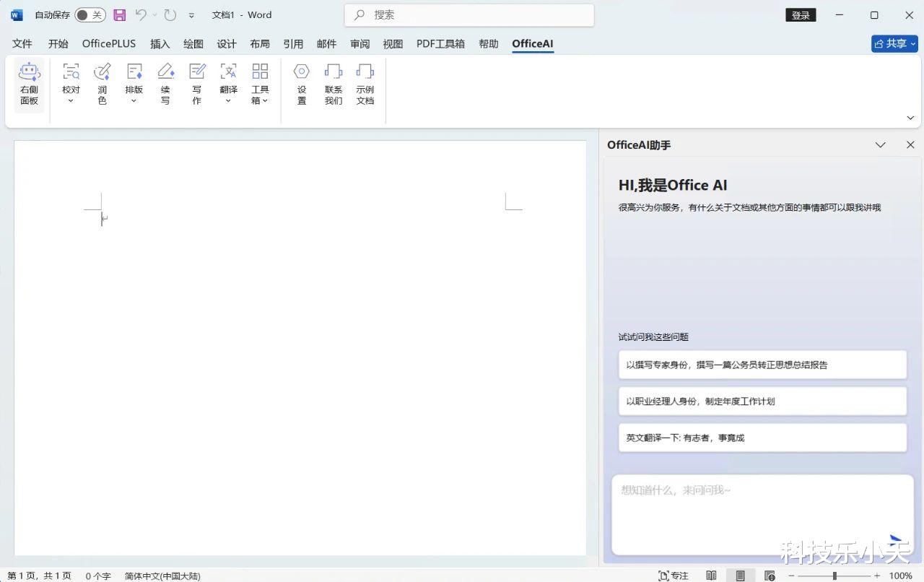The height and width of the screenshot is (582, 924).
Task: Select Read mode view icon
Action: 712,576
